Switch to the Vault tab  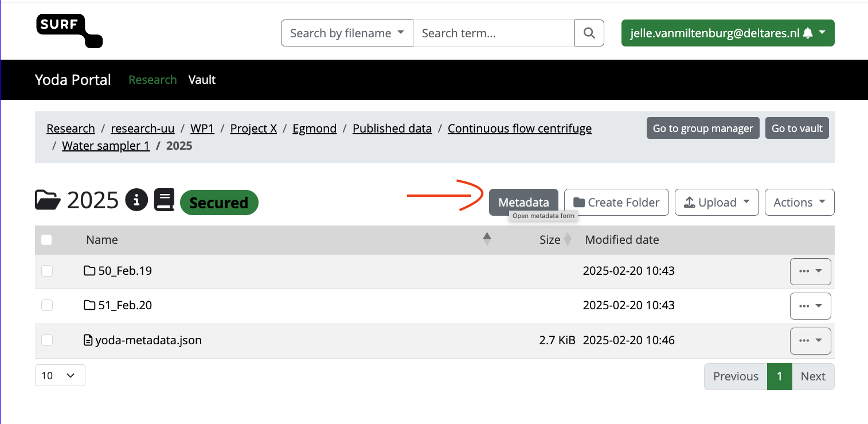[202, 80]
